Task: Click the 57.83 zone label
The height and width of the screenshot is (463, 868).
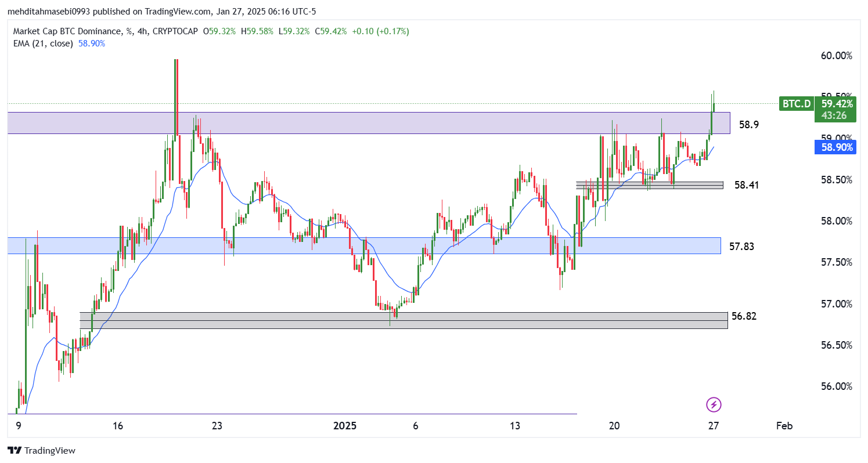Action: click(741, 247)
